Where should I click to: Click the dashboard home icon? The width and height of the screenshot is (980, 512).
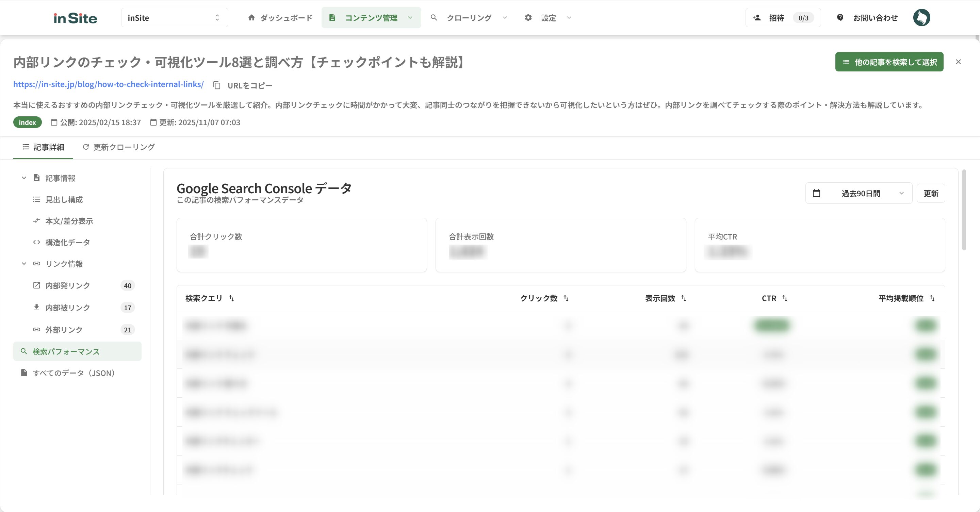click(x=251, y=18)
